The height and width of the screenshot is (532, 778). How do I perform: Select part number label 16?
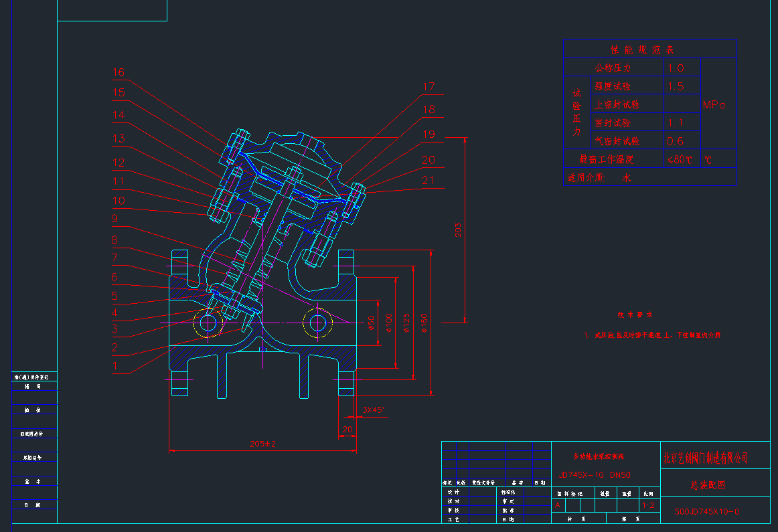[x=119, y=72]
